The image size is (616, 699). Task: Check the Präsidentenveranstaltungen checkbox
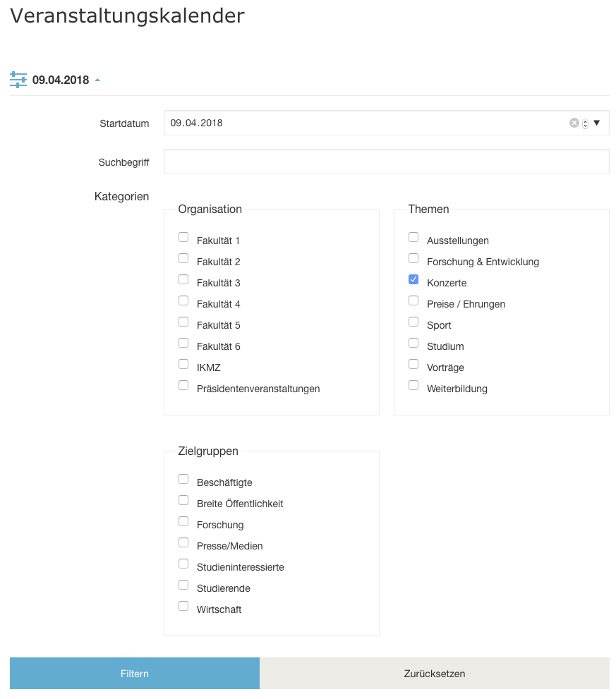tap(183, 385)
